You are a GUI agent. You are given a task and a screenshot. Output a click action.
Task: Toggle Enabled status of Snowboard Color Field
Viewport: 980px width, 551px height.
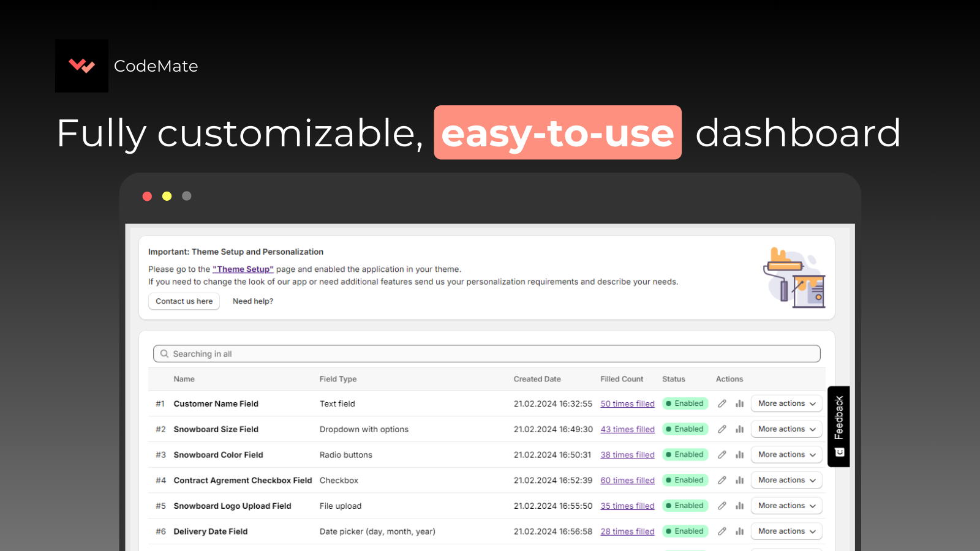click(x=685, y=454)
